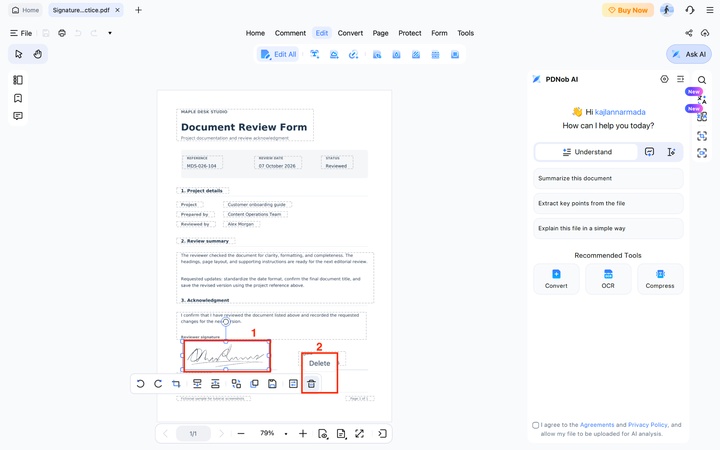This screenshot has height=450, width=720.
Task: Open the Privacy Policy link
Action: [x=647, y=425]
